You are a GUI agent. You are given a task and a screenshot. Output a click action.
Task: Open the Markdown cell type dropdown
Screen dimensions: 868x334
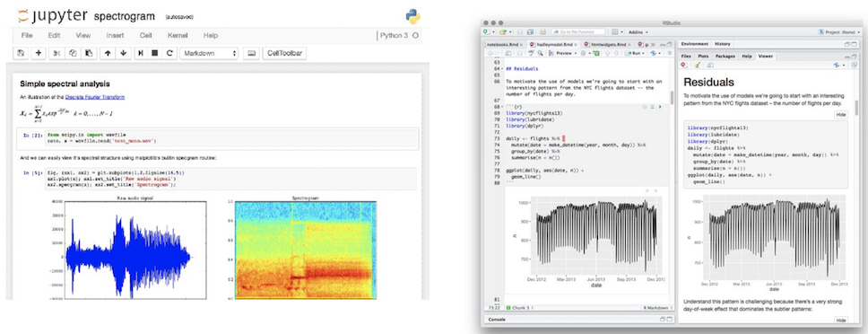point(210,53)
